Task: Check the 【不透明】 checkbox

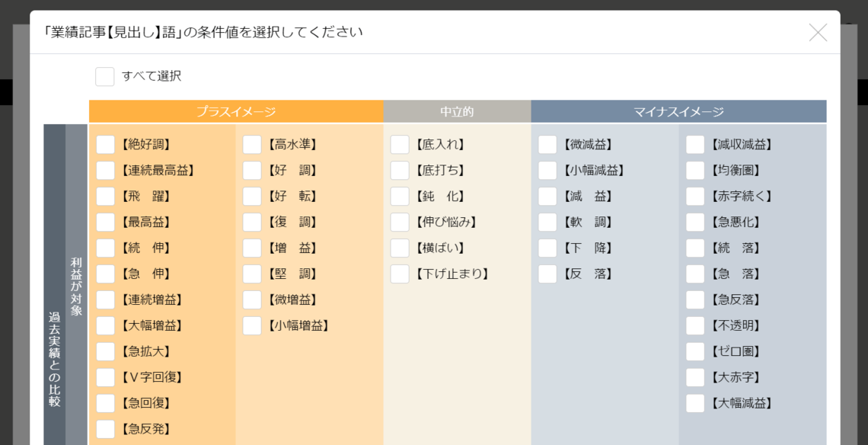Action: coord(695,325)
